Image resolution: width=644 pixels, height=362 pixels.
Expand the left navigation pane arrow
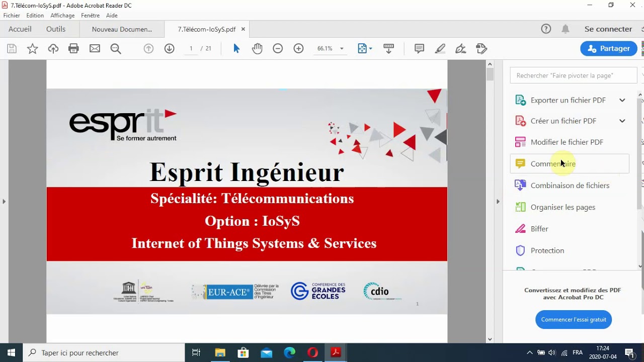pyautogui.click(x=4, y=202)
